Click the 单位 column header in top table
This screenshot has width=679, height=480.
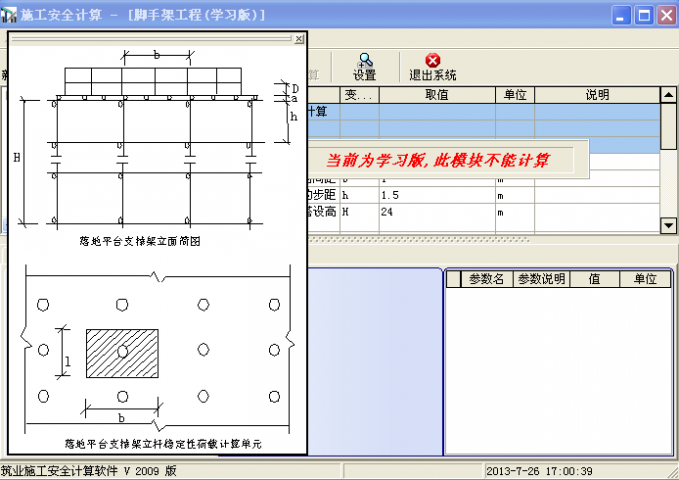coord(515,95)
